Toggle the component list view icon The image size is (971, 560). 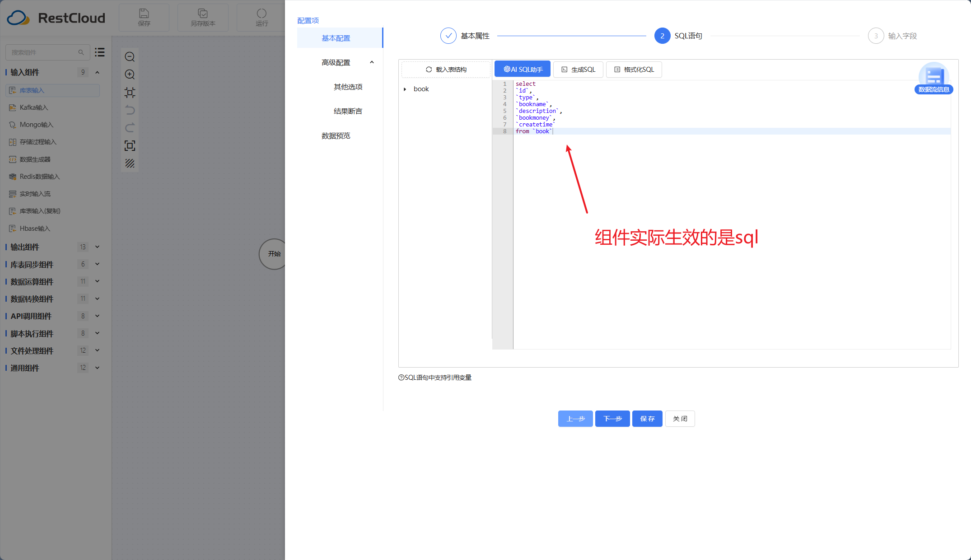pyautogui.click(x=100, y=52)
